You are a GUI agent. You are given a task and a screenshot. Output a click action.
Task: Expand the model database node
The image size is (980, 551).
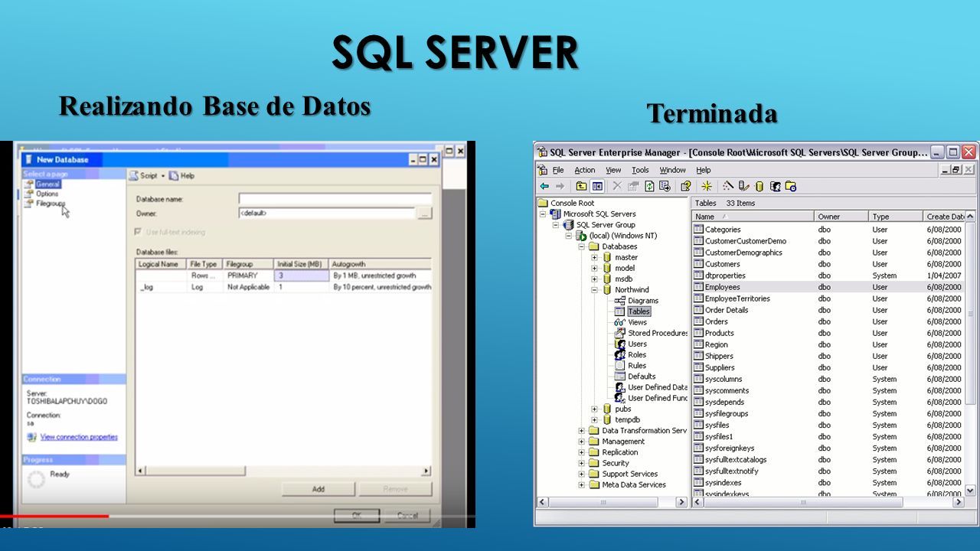click(594, 269)
